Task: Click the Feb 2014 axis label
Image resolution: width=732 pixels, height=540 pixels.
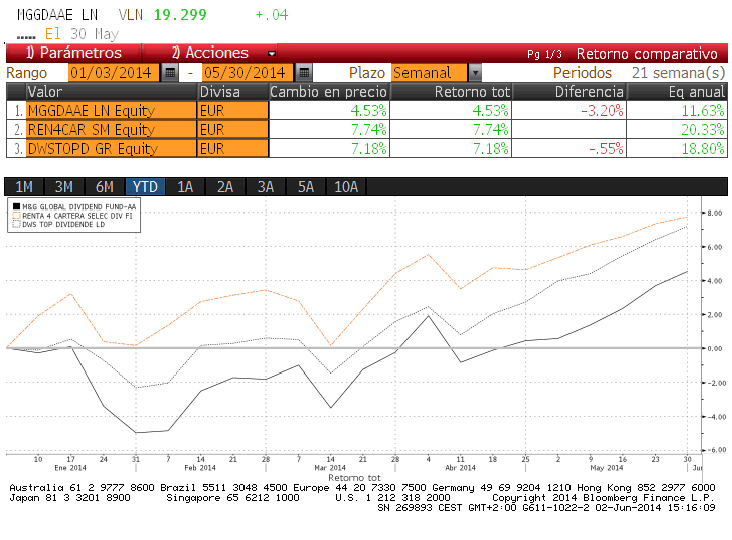Action: pos(200,468)
